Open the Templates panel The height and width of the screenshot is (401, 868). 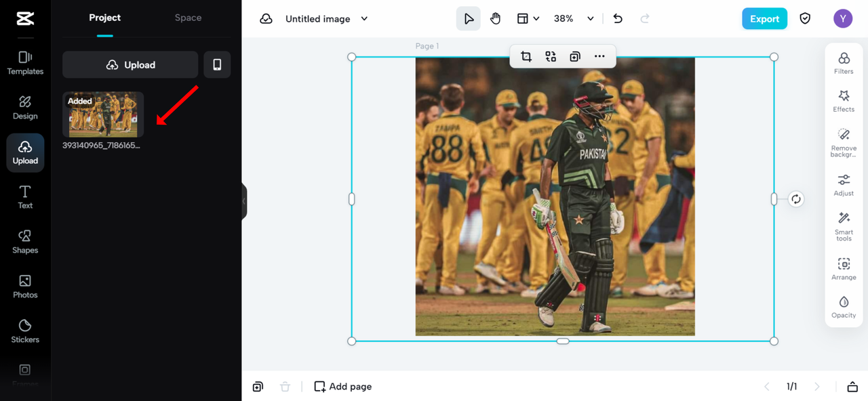coord(25,63)
